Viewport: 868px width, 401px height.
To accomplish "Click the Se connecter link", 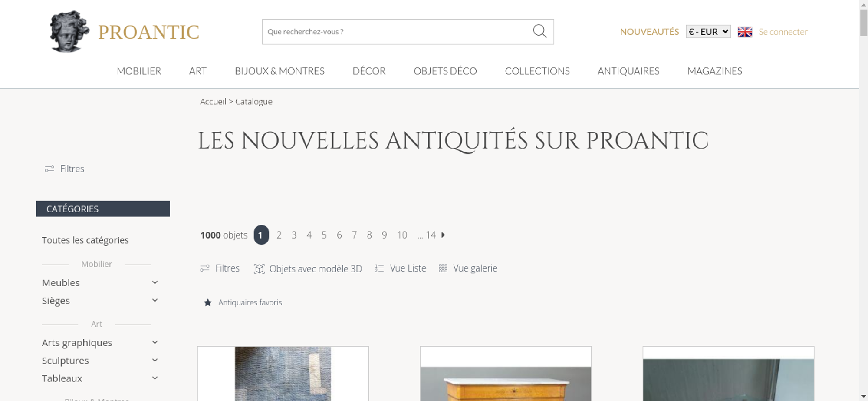I will (x=783, y=32).
